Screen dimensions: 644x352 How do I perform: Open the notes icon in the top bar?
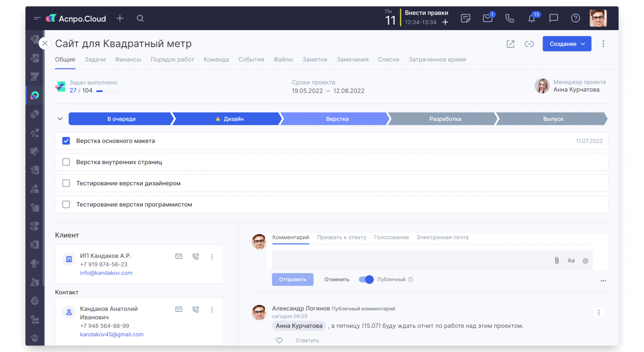[x=466, y=19]
